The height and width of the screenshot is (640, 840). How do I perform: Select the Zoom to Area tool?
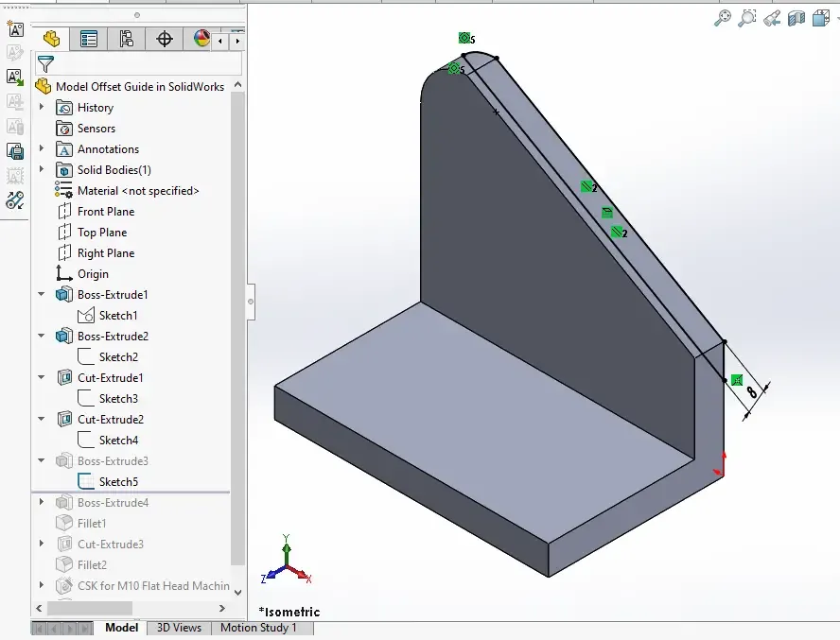click(747, 18)
